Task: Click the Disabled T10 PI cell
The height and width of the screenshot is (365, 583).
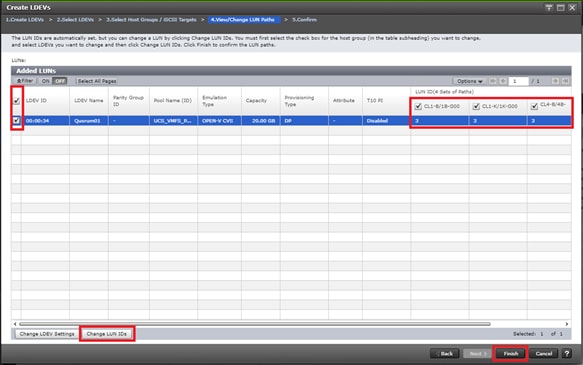Action: pos(386,121)
